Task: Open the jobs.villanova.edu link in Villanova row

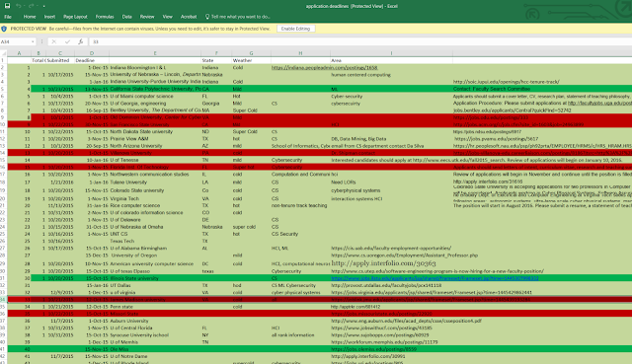Action: [542, 153]
